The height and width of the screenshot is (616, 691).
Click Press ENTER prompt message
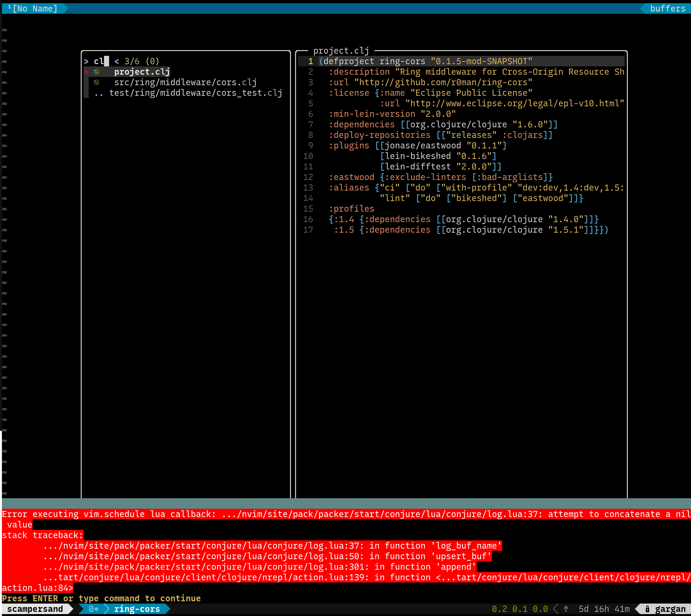[101, 598]
